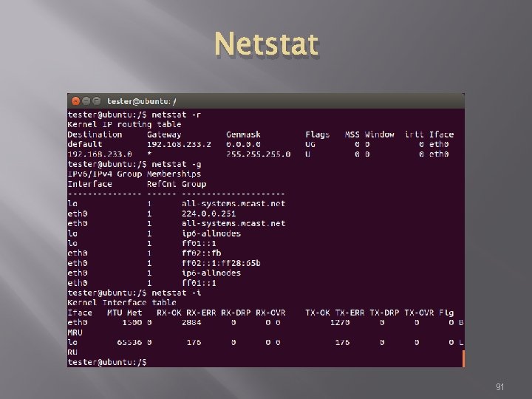Click the 'default' destination entry

pyautogui.click(x=85, y=144)
